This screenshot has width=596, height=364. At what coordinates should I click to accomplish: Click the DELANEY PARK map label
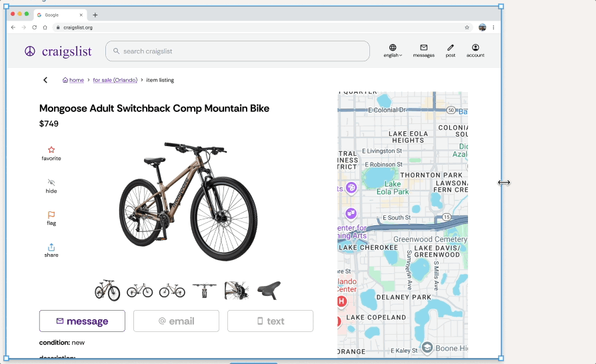pos(404,297)
